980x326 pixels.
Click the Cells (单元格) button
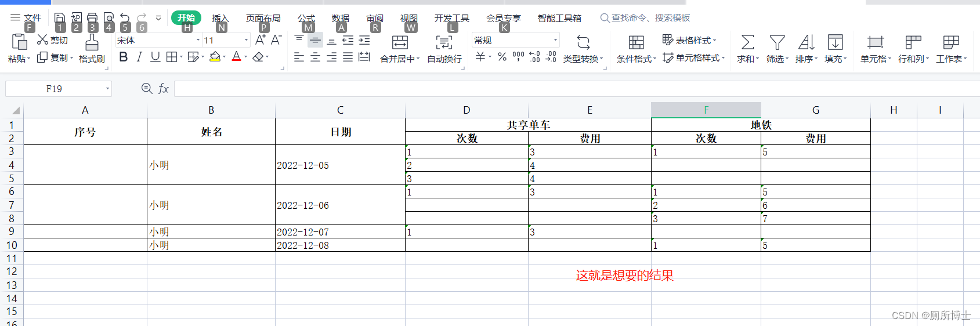(x=876, y=48)
